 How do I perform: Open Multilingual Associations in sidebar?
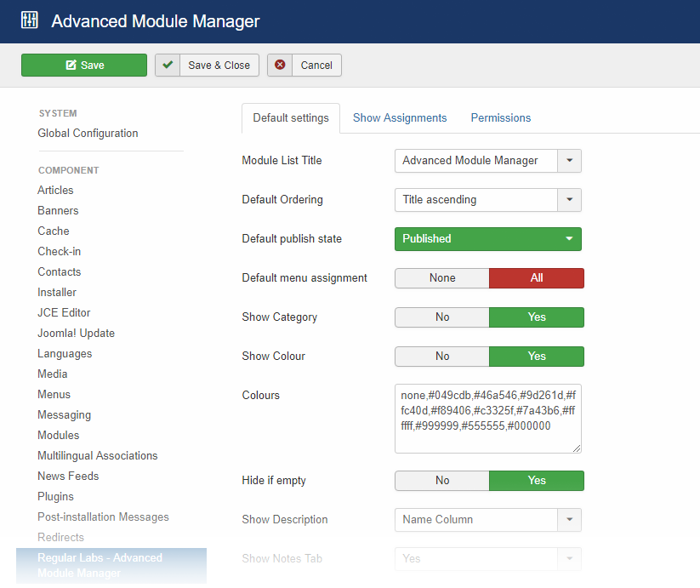point(98,456)
